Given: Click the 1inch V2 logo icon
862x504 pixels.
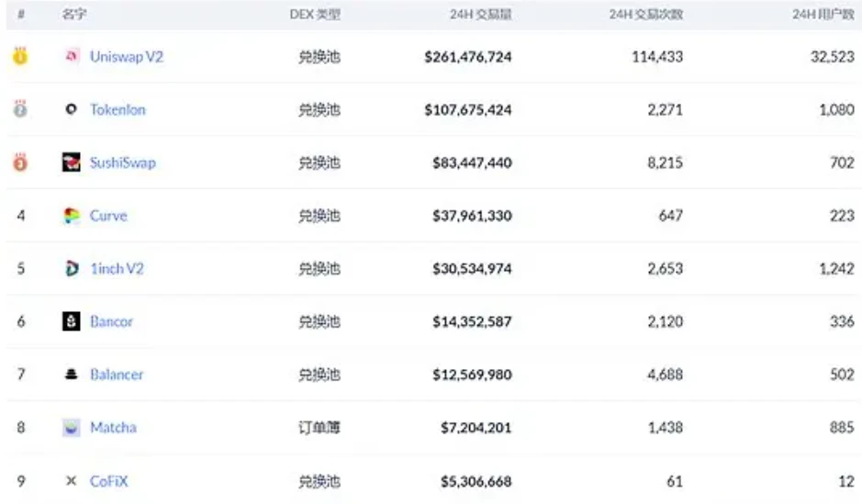Looking at the screenshot, I should click(72, 269).
